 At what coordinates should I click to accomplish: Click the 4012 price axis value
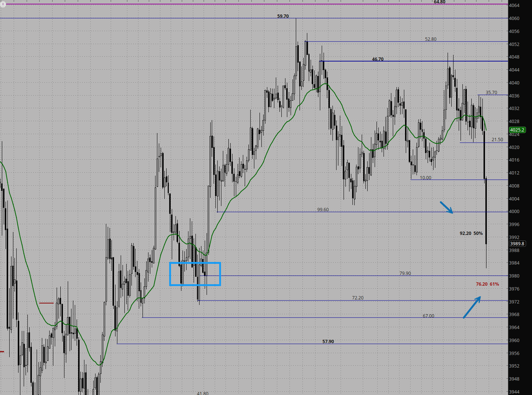pyautogui.click(x=515, y=173)
